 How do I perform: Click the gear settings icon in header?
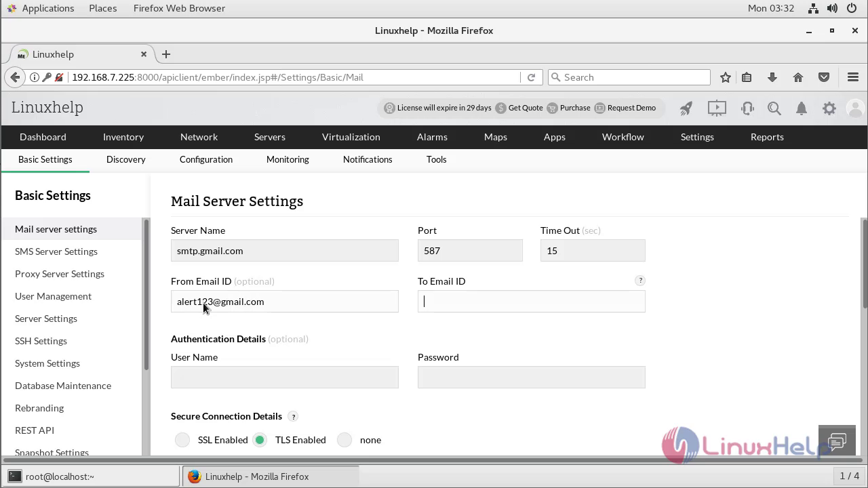(x=829, y=108)
